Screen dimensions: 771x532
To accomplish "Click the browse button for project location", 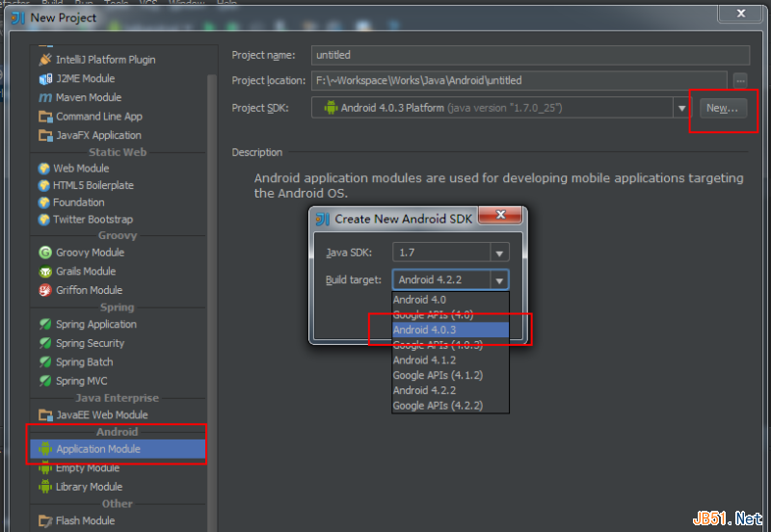I will [x=740, y=80].
